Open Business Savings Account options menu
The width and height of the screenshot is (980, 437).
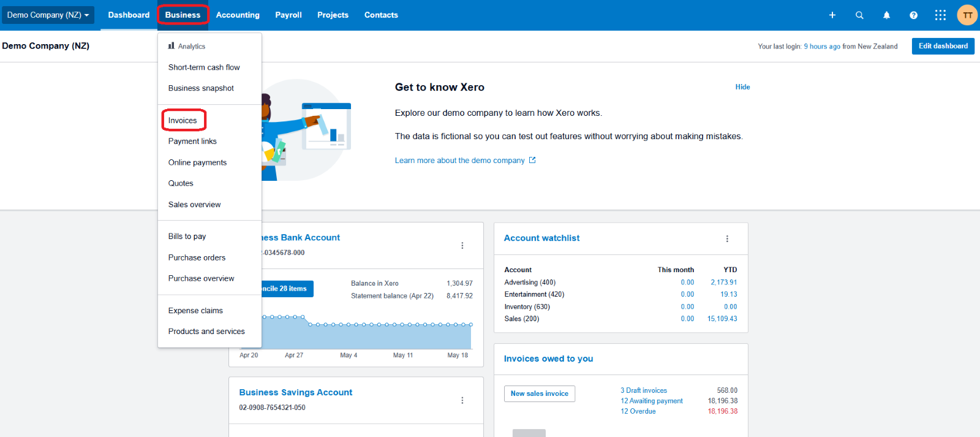(462, 400)
